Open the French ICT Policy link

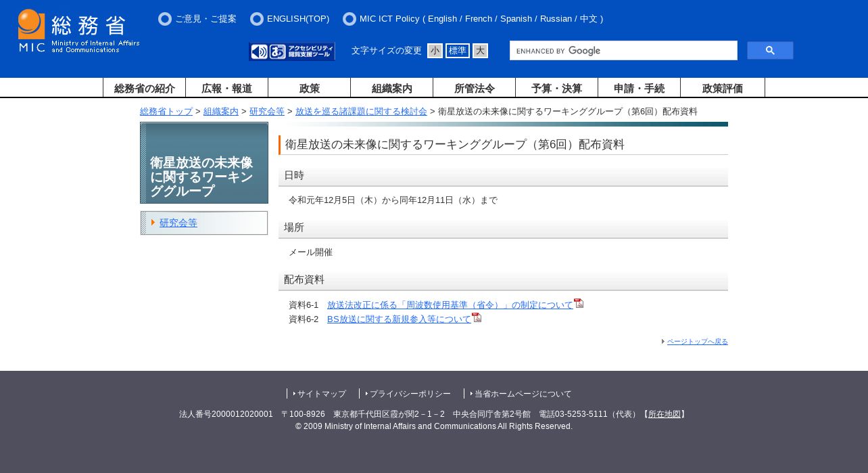pyautogui.click(x=479, y=19)
